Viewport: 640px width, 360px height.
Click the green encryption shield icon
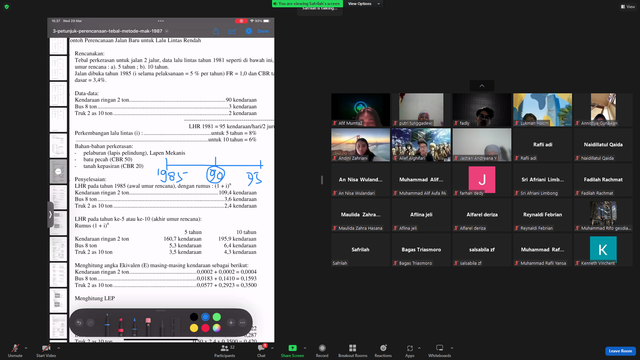(x=7, y=7)
